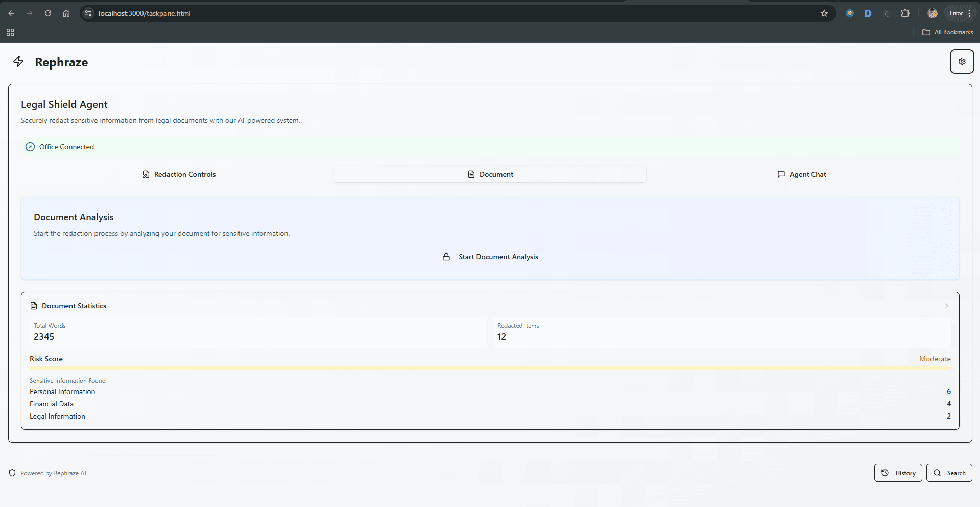Start Document Analysis button
Image resolution: width=980 pixels, height=507 pixels.
click(x=490, y=257)
